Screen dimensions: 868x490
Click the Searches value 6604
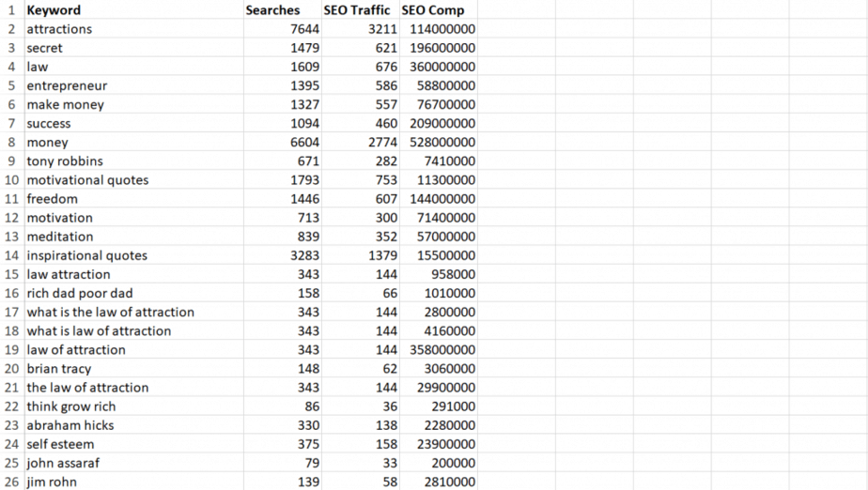tap(283, 142)
